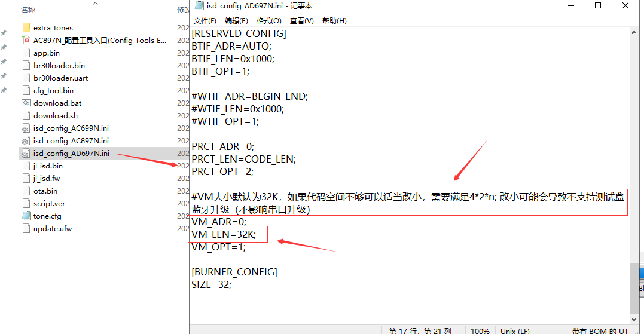The image size is (644, 334).
Task: Sort the file list by the 名称 column header
Action: click(28, 10)
